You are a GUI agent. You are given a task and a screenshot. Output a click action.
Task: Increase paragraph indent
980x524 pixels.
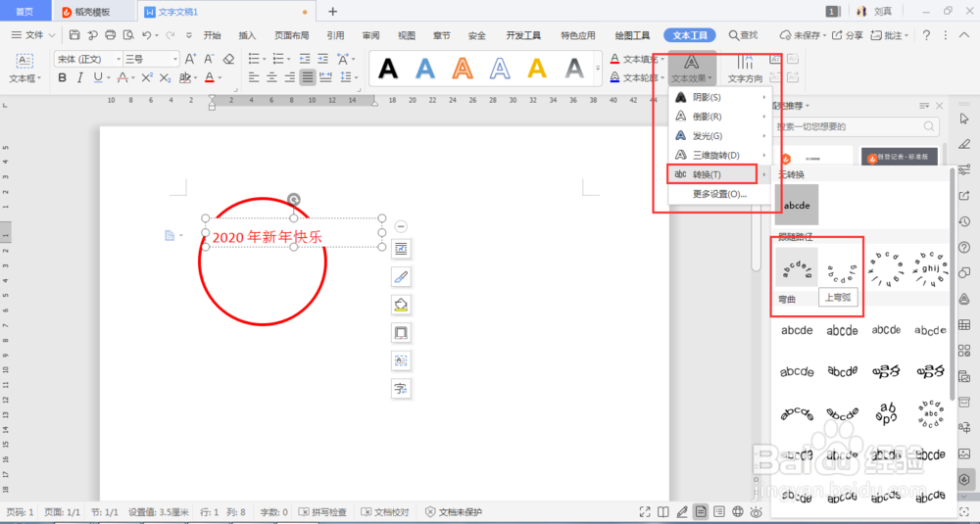coord(322,59)
